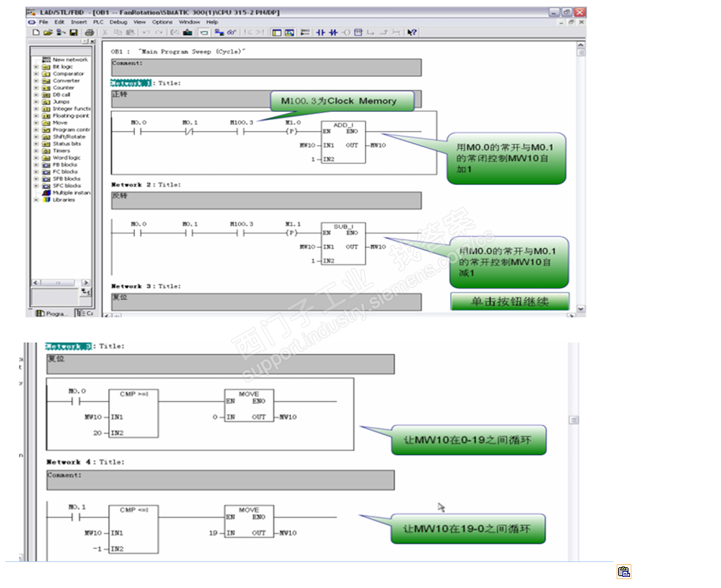
Task: Open the File menu
Action: [43, 22]
